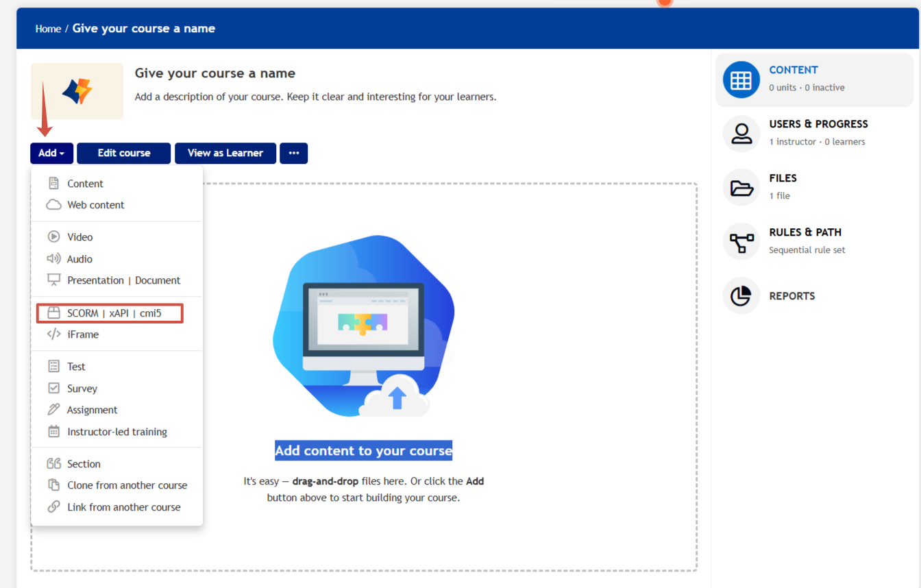Click the course thumbnail image
The width and height of the screenshot is (921, 588).
tap(77, 91)
